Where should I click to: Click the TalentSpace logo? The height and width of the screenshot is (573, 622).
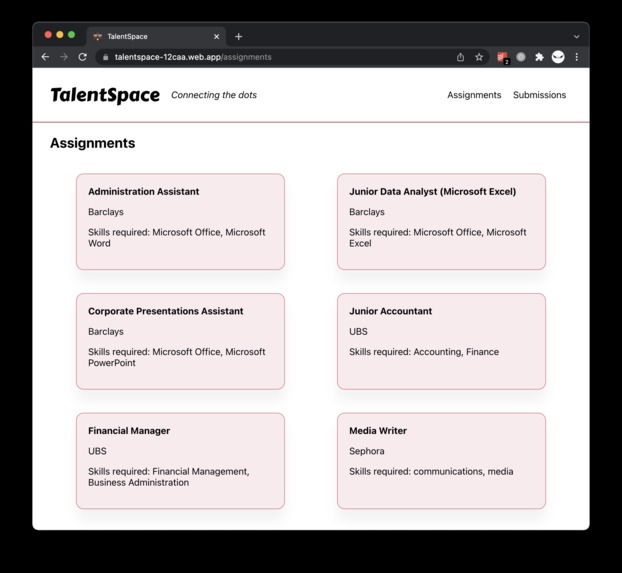click(x=105, y=95)
